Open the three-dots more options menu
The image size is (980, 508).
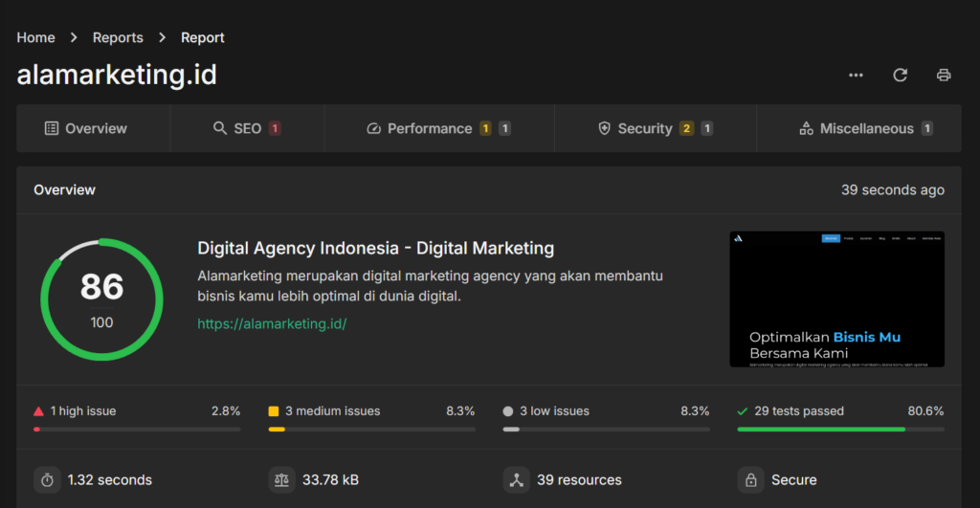click(x=856, y=75)
